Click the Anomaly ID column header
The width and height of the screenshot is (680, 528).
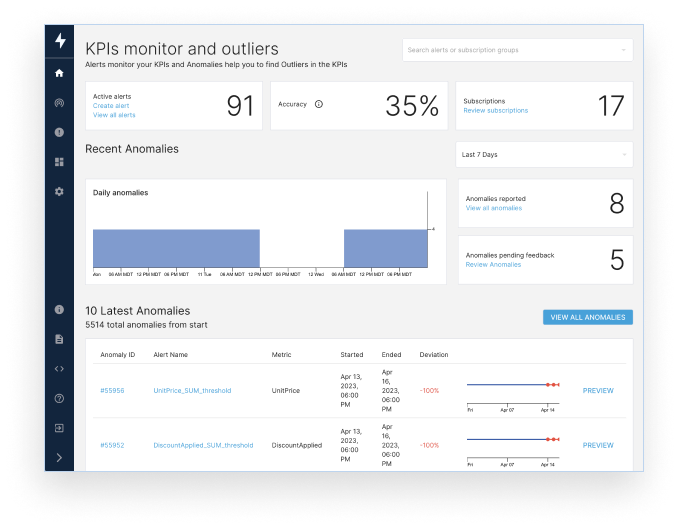(x=118, y=355)
